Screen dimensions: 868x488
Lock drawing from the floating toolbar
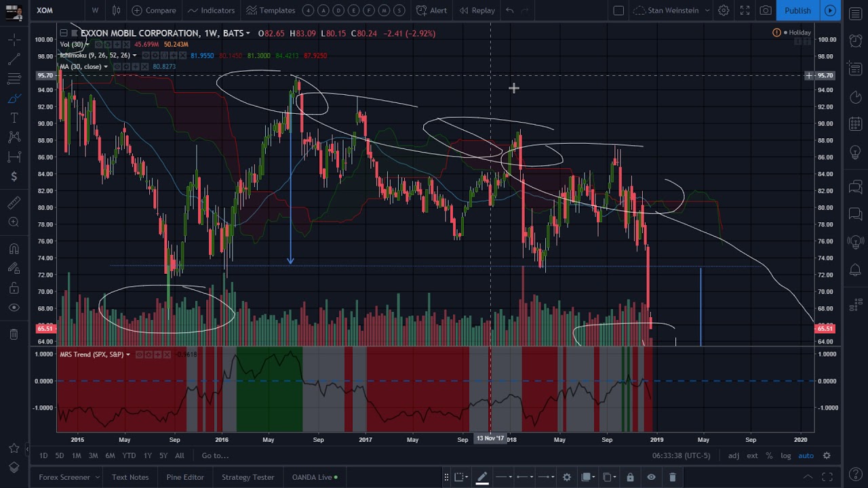(x=630, y=477)
